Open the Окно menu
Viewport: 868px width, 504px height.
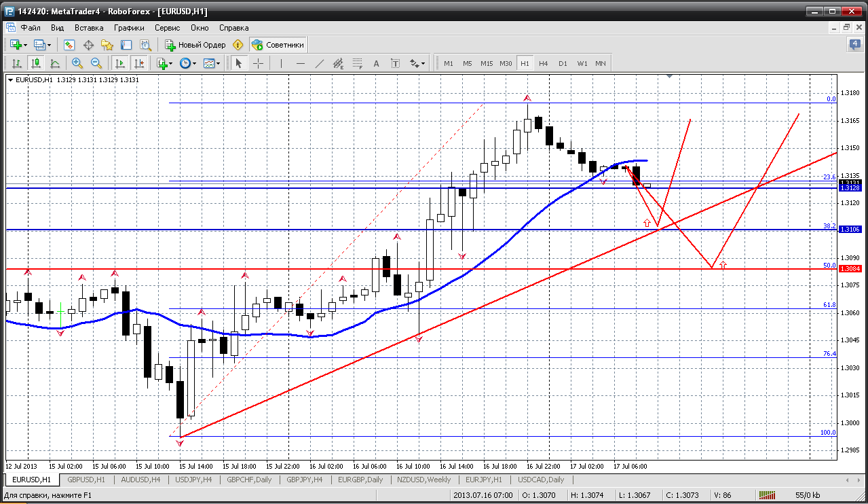200,28
